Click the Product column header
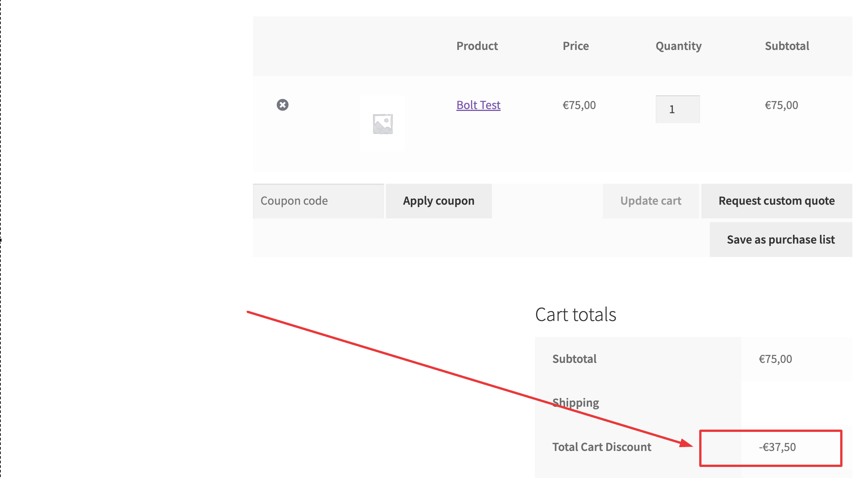Image resolution: width=868 pixels, height=478 pixels. [477, 46]
